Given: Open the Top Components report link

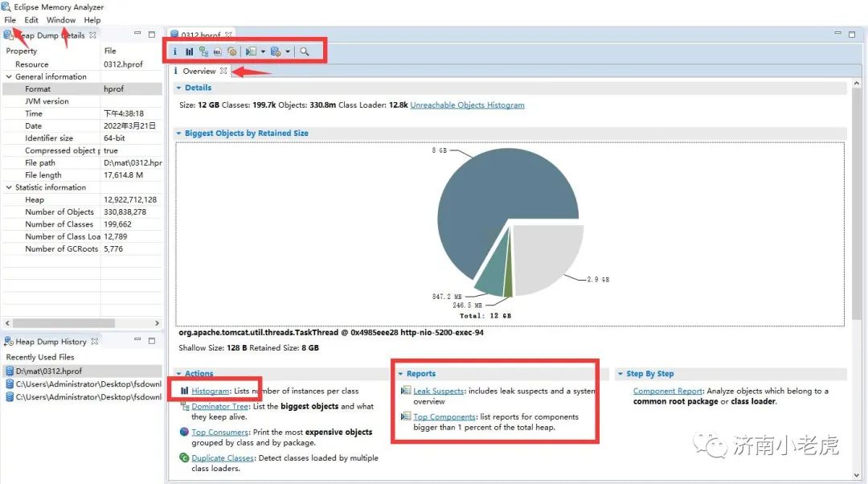Looking at the screenshot, I should point(444,416).
